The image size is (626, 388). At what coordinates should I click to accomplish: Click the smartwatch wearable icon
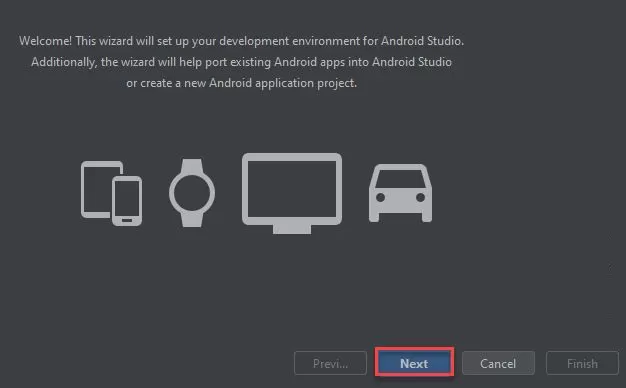point(192,193)
